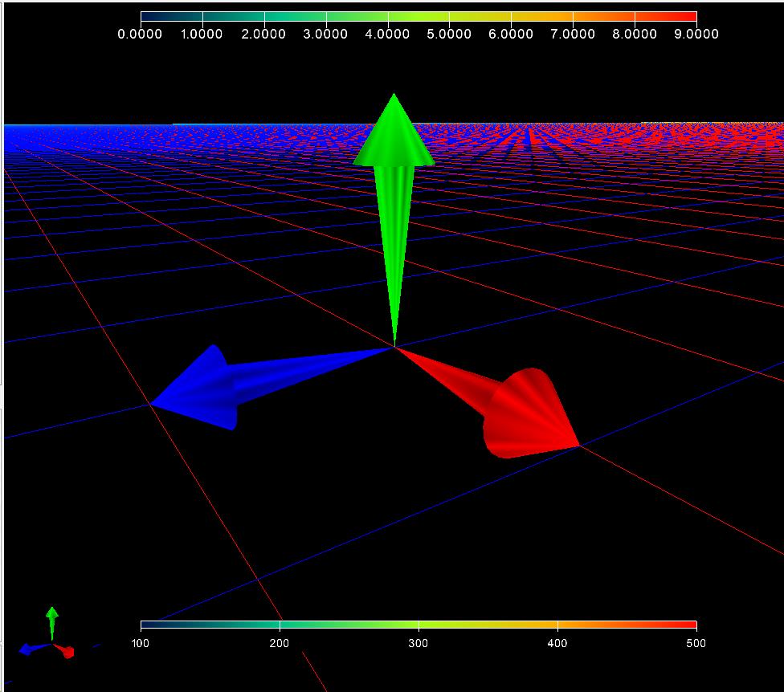Screen dimensions: 784x692
Task: Click the 6.0000 label on top scale
Action: tap(511, 34)
